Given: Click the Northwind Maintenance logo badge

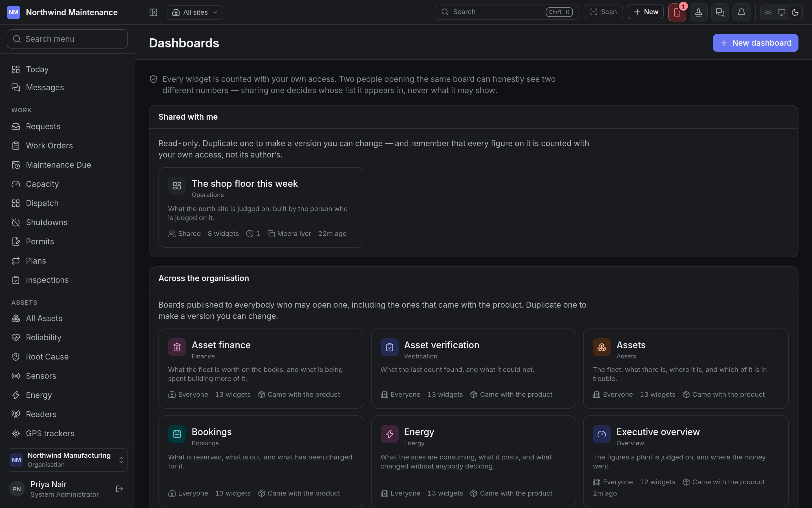Looking at the screenshot, I should click(14, 12).
